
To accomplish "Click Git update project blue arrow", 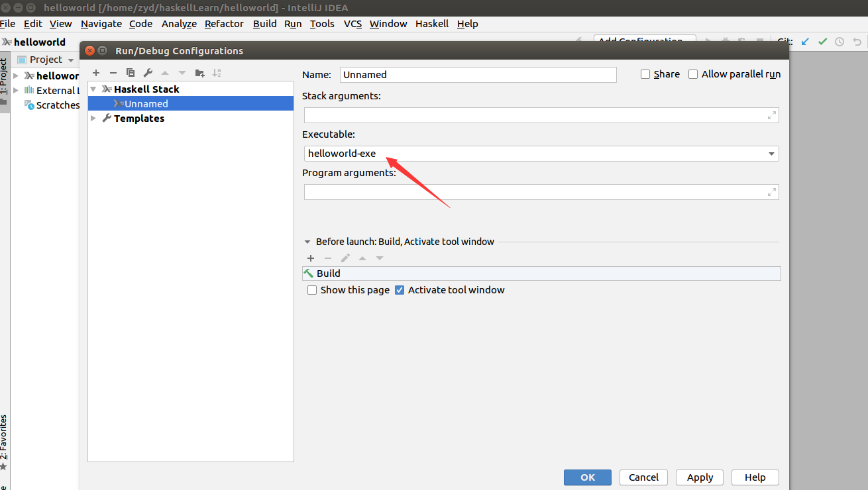I will coord(805,41).
